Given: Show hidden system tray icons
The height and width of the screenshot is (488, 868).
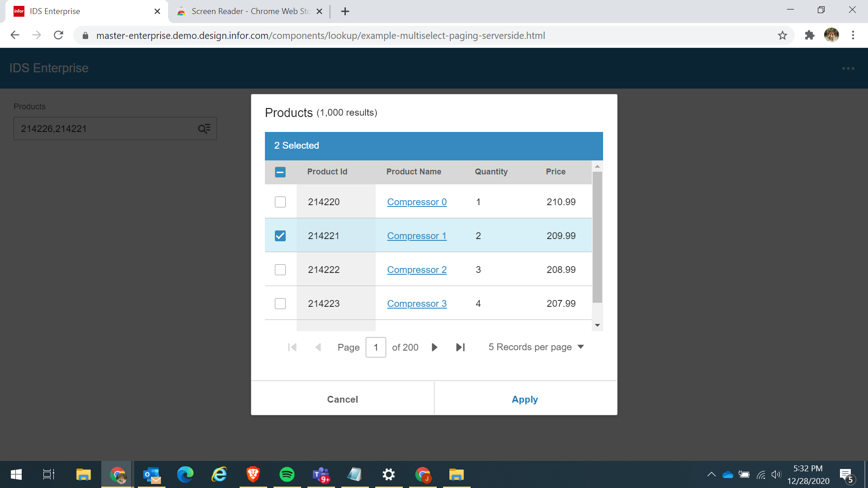Looking at the screenshot, I should 711,474.
